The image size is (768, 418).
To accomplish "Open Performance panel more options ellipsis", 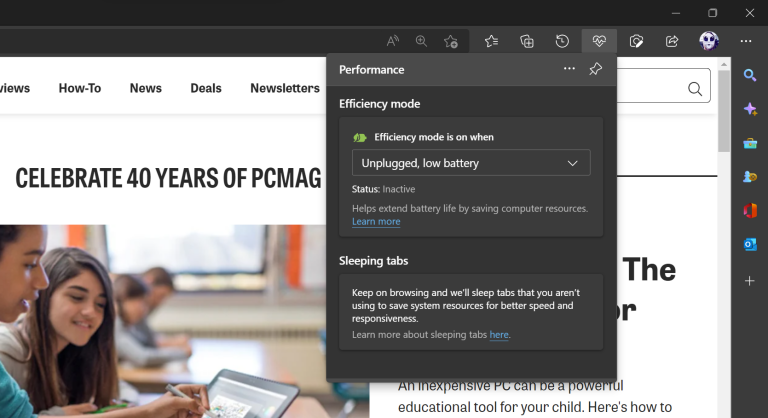I will pos(569,69).
